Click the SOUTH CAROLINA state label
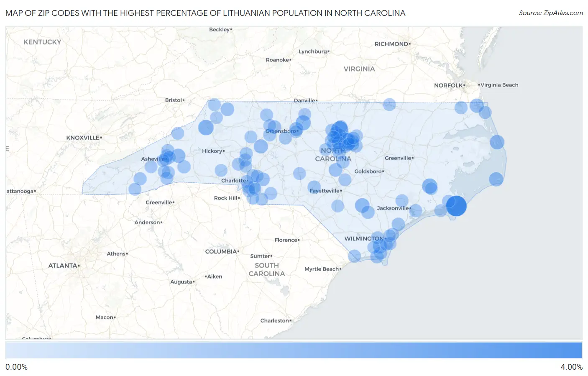This screenshot has height=376, width=588. click(267, 269)
